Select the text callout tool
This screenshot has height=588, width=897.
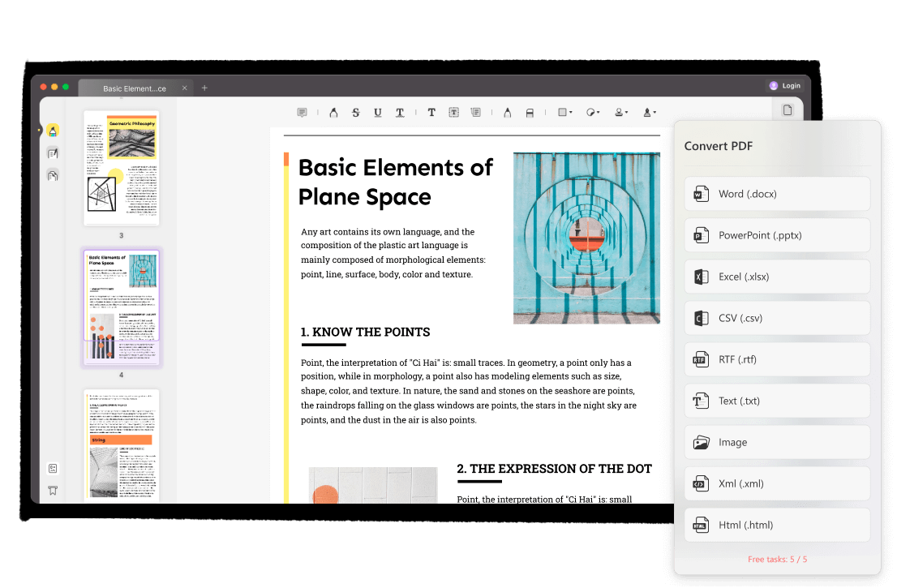(476, 113)
